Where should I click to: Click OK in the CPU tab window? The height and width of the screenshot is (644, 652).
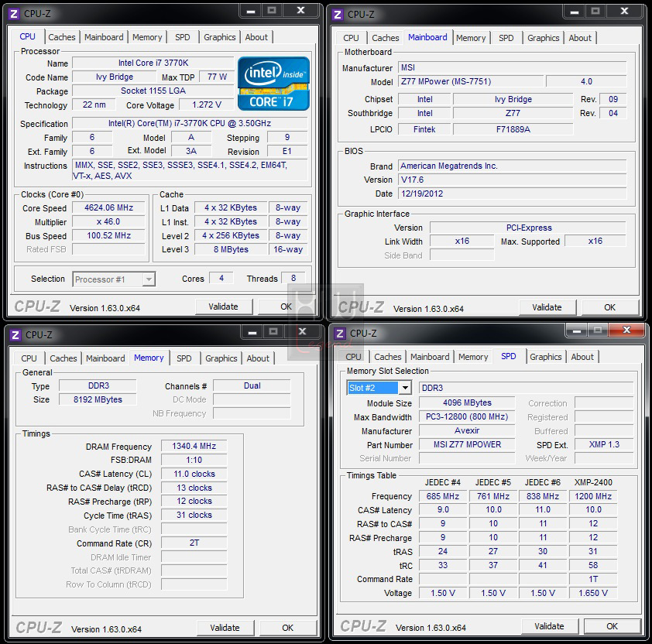click(x=286, y=307)
